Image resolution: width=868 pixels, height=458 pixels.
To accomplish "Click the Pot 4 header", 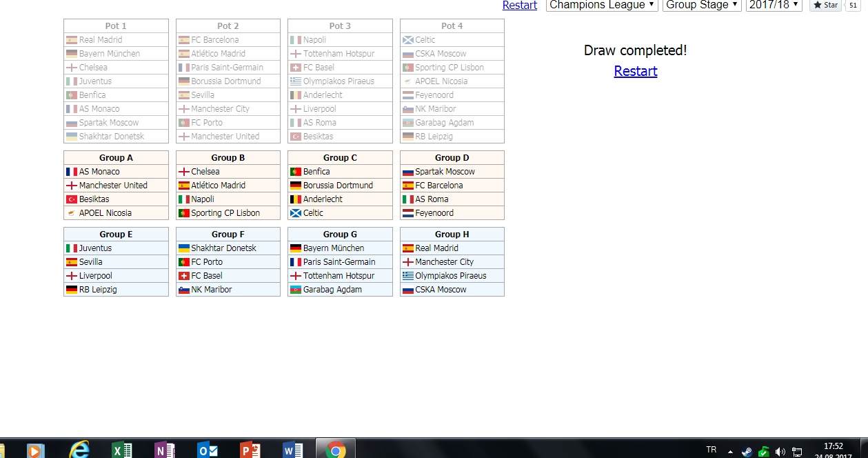I will (x=452, y=26).
